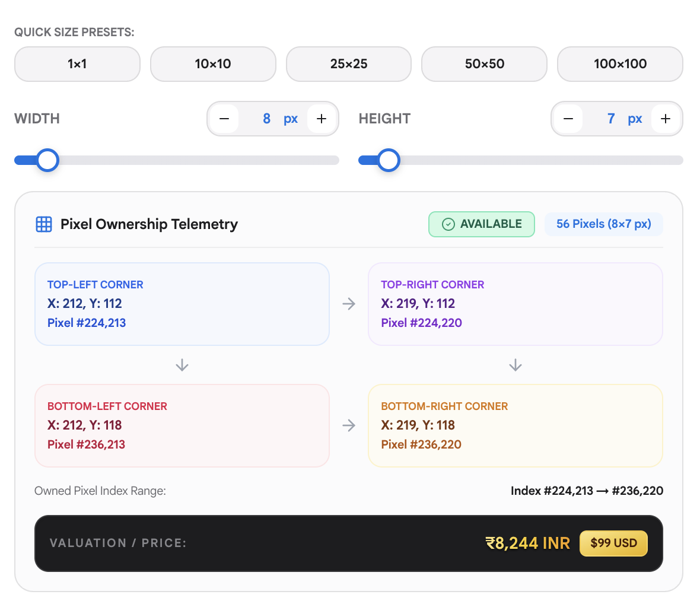Image resolution: width=700 pixels, height=604 pixels.
Task: Select the Bottom-Left Corner card
Action: [182, 426]
